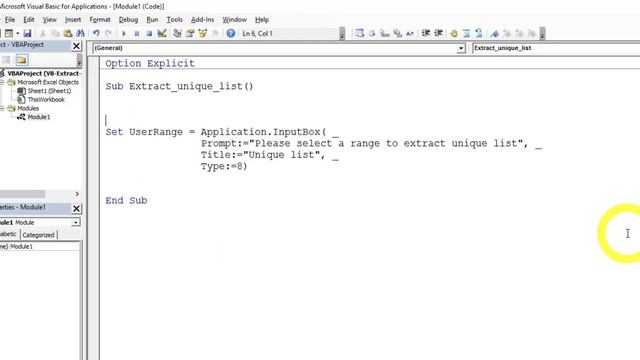The image size is (640, 360).
Task: Open the Edit menu
Action: click(x=29, y=20)
